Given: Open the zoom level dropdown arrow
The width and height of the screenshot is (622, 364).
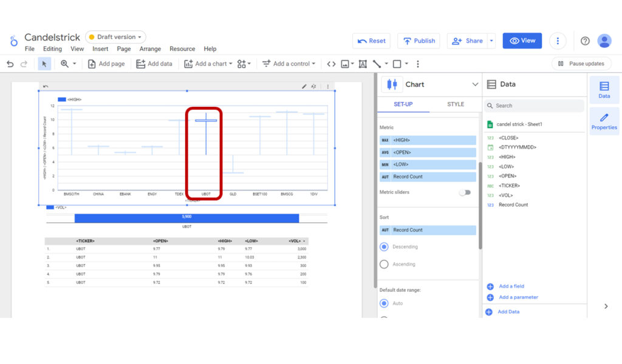Looking at the screenshot, I should click(74, 64).
